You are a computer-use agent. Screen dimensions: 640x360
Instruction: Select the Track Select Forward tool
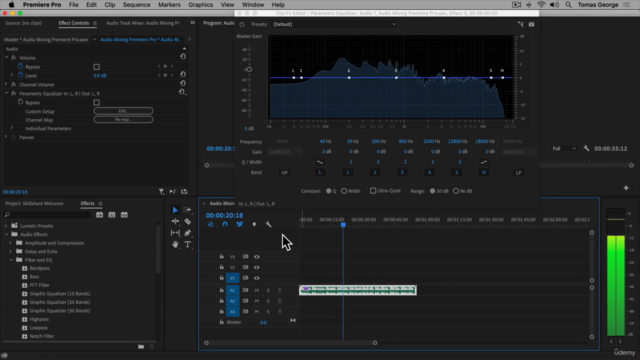click(x=187, y=210)
